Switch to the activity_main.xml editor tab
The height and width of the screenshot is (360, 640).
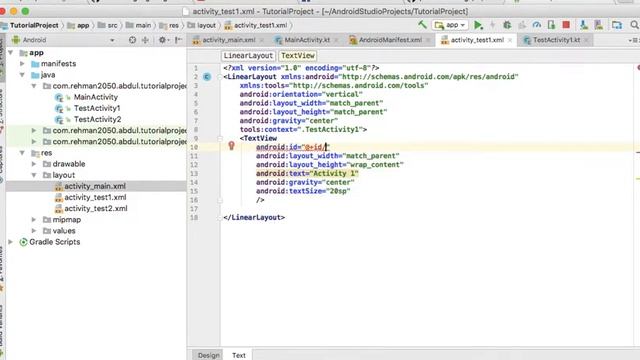[229, 40]
